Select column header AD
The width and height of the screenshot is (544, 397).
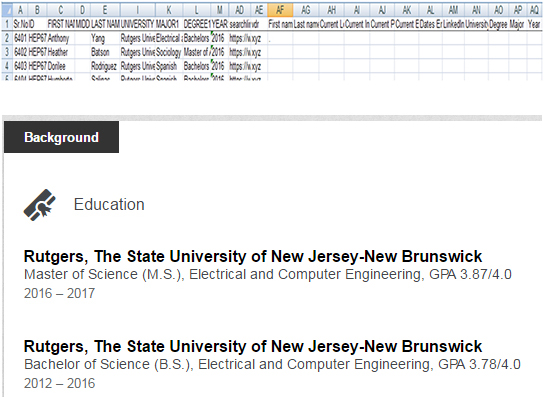(x=239, y=10)
